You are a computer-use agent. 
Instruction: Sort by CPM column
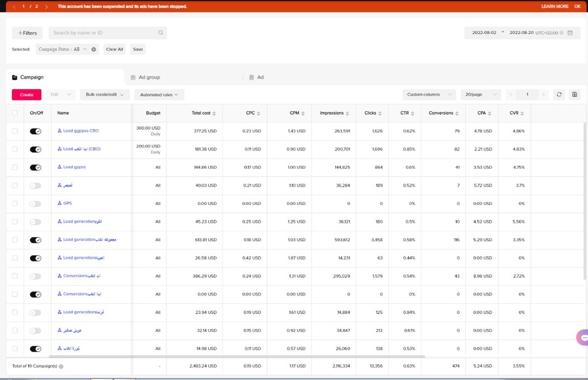point(303,113)
